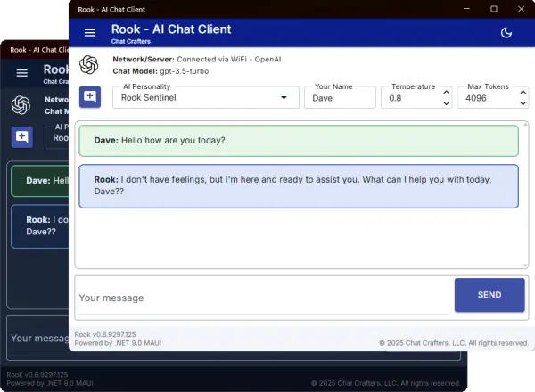The height and width of the screenshot is (392, 535).
Task: Open the AI Personality dropdown showing Rook Sentinel
Action: 206,97
